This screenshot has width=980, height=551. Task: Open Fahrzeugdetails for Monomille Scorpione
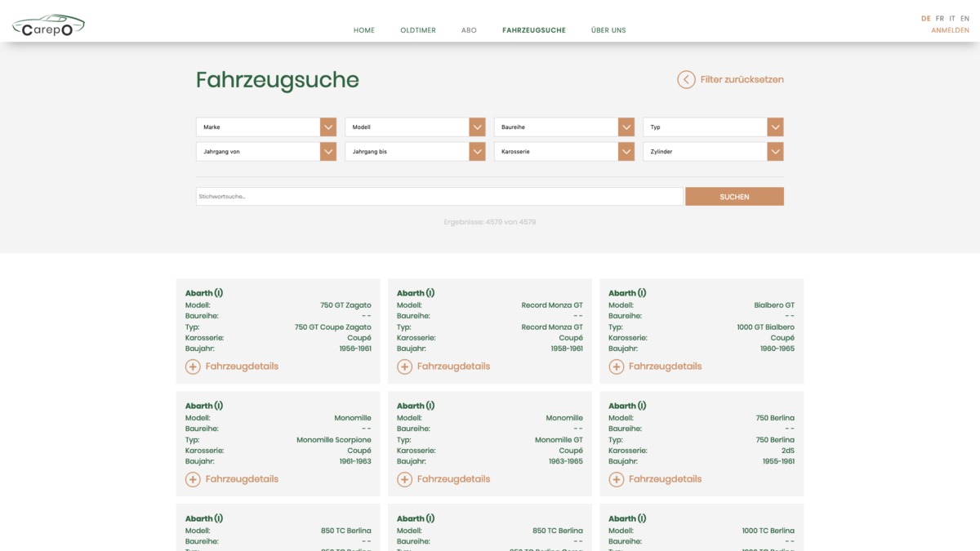tap(242, 479)
